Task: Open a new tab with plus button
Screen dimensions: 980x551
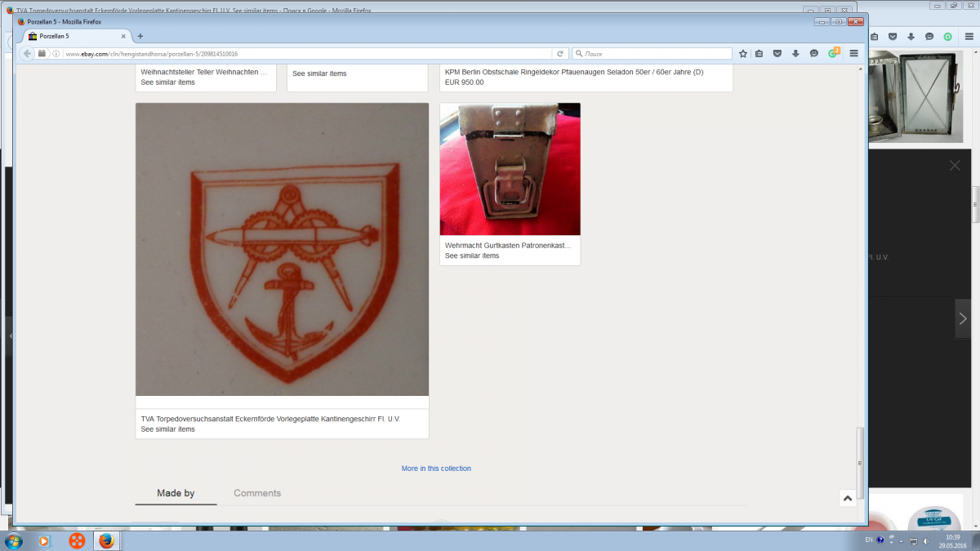Action: tap(140, 36)
